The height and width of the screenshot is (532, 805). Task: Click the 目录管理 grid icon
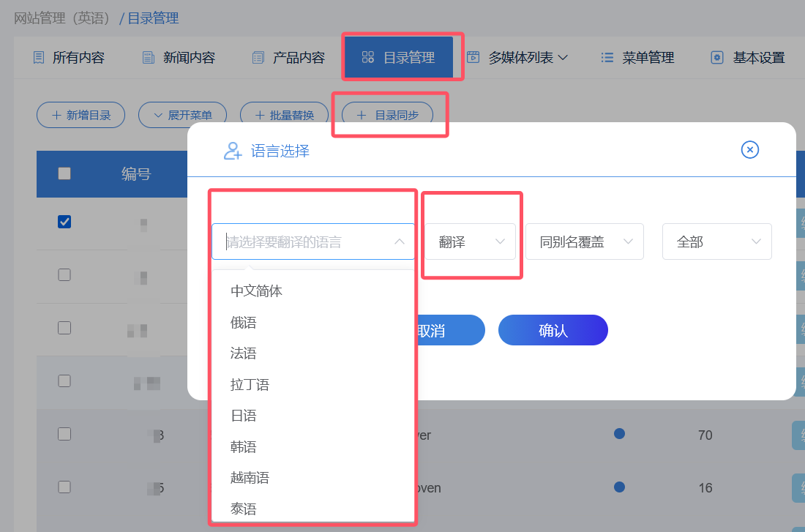[x=368, y=58]
